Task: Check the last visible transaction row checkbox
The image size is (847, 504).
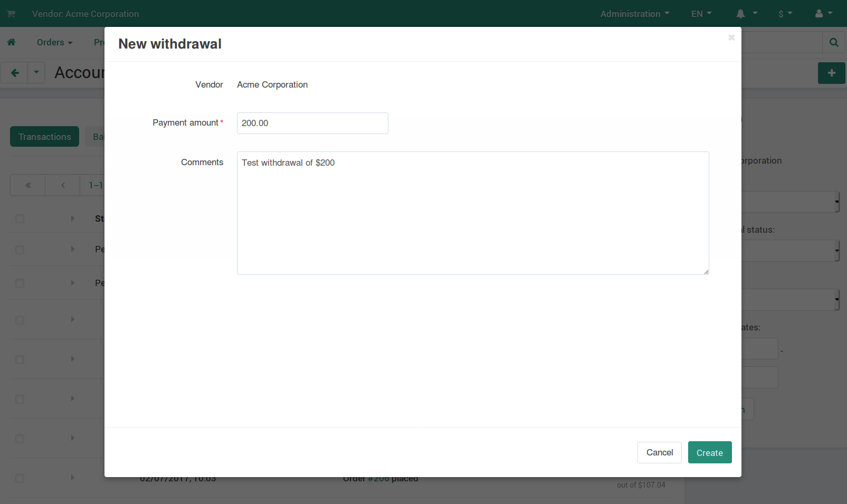Action: [20, 478]
